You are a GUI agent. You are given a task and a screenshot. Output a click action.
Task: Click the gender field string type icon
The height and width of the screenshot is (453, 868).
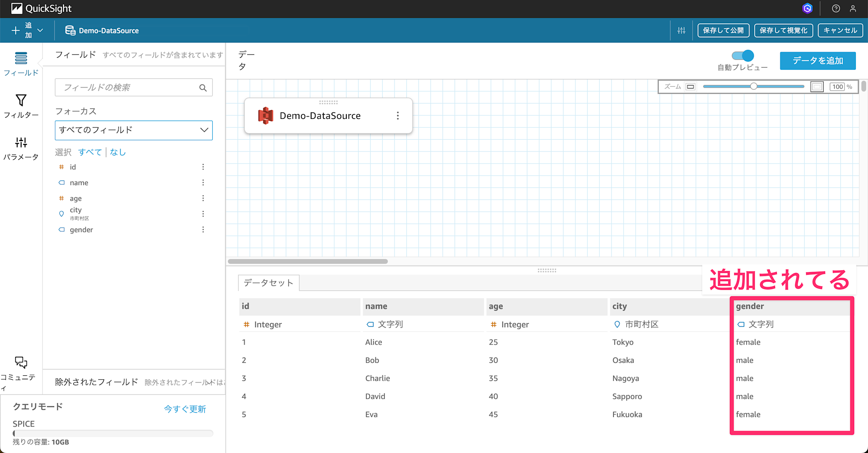(61, 230)
